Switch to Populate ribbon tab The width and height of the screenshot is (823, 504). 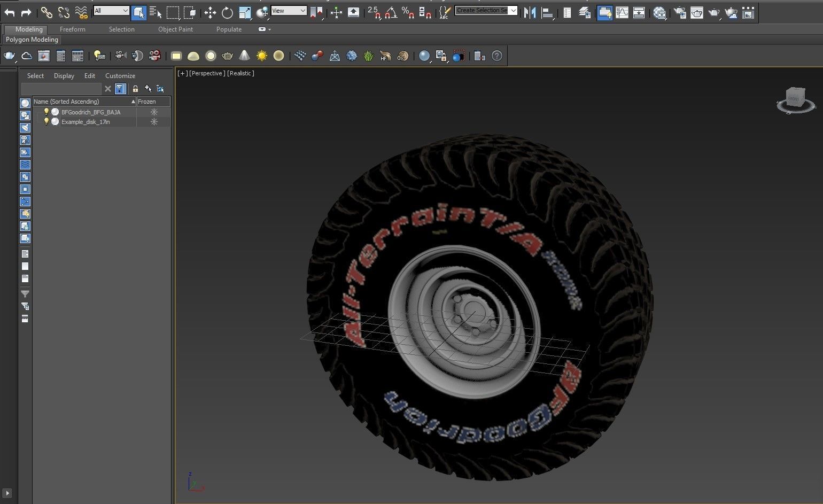pos(229,29)
